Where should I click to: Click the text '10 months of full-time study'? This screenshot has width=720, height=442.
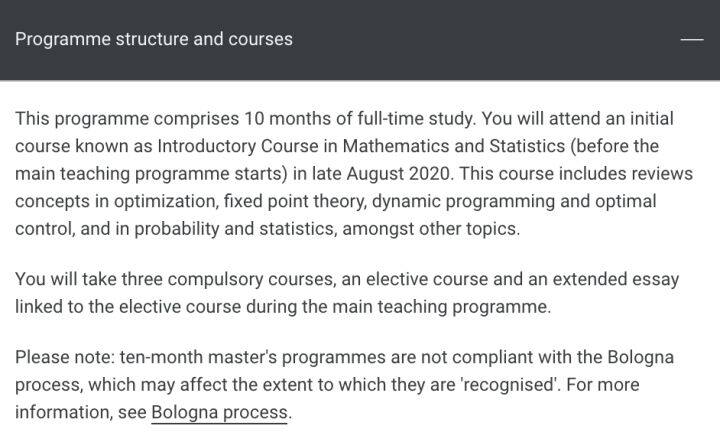359,118
